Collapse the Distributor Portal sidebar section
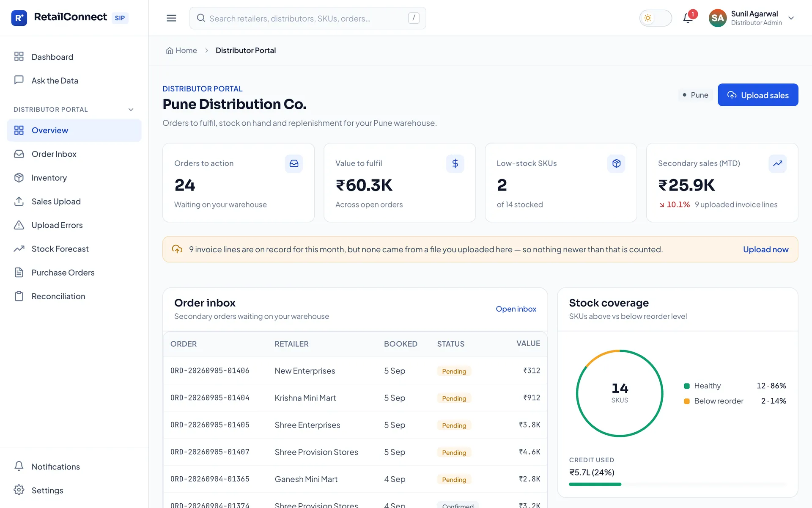Image resolution: width=812 pixels, height=508 pixels. pyautogui.click(x=131, y=110)
